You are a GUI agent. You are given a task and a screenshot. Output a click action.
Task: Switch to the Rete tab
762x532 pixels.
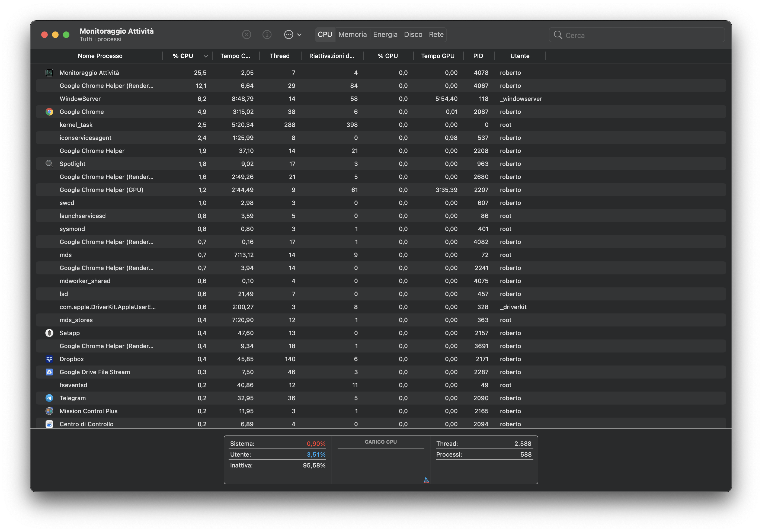436,34
